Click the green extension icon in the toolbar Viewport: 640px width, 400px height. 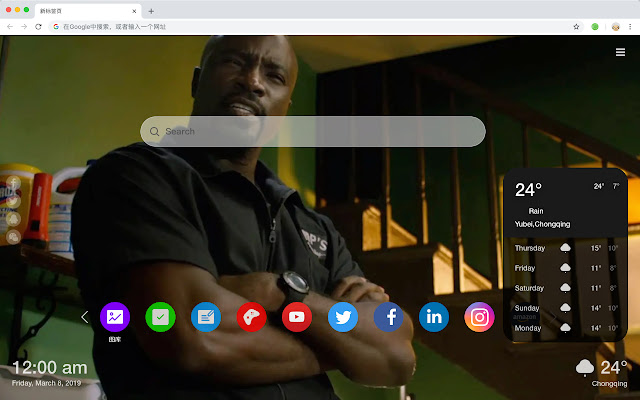[x=595, y=27]
